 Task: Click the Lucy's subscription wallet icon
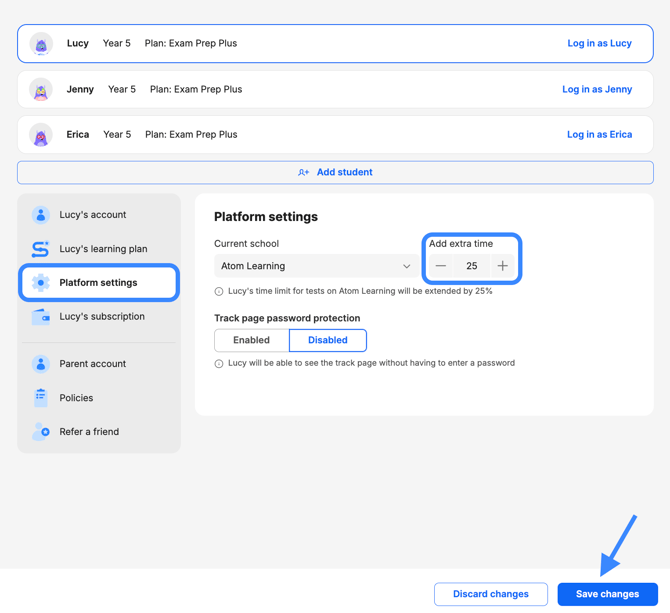[41, 317]
